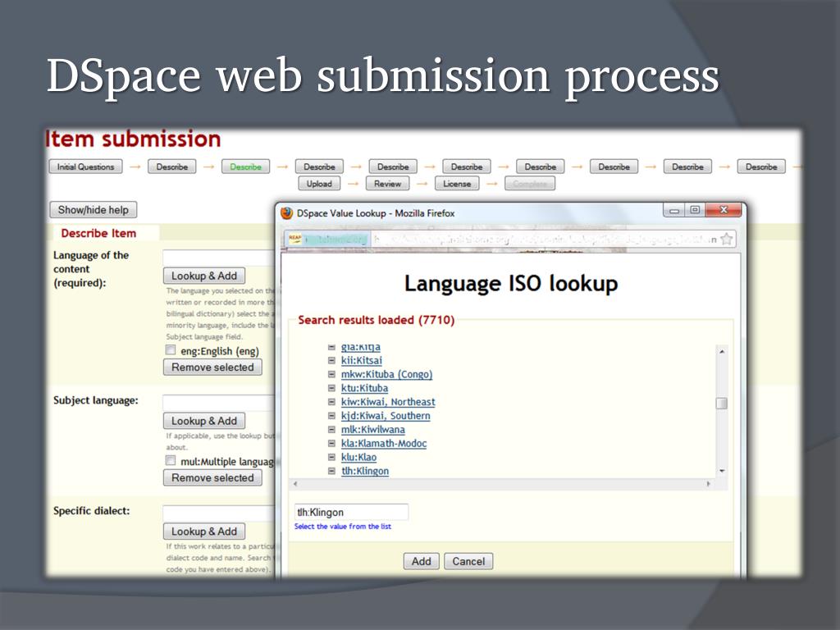Image resolution: width=840 pixels, height=630 pixels.
Task: Open Lookup & Add for Specific dialect
Action: (x=204, y=532)
